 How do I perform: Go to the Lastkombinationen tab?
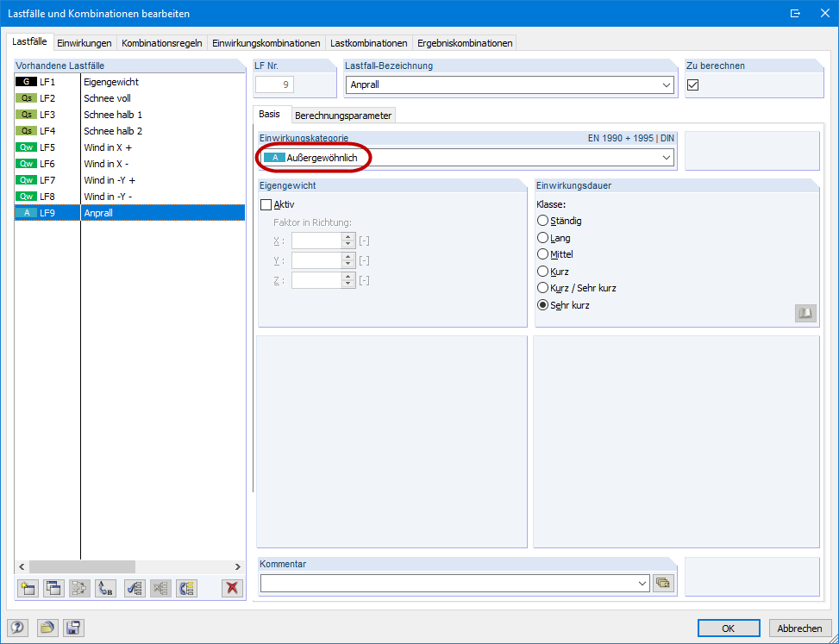tap(369, 43)
